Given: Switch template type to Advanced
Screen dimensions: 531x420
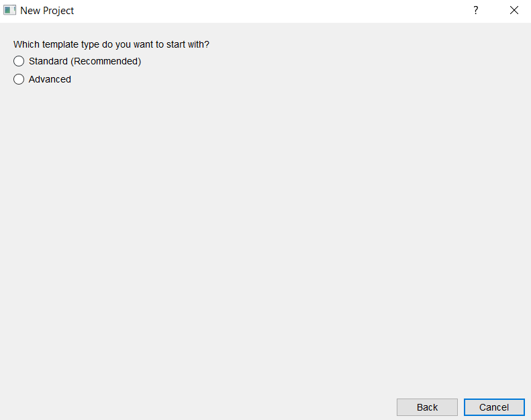Looking at the screenshot, I should click(19, 80).
